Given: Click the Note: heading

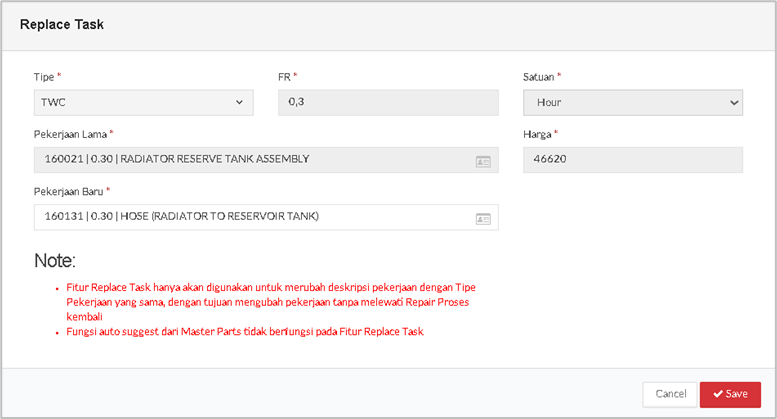Looking at the screenshot, I should [x=55, y=261].
